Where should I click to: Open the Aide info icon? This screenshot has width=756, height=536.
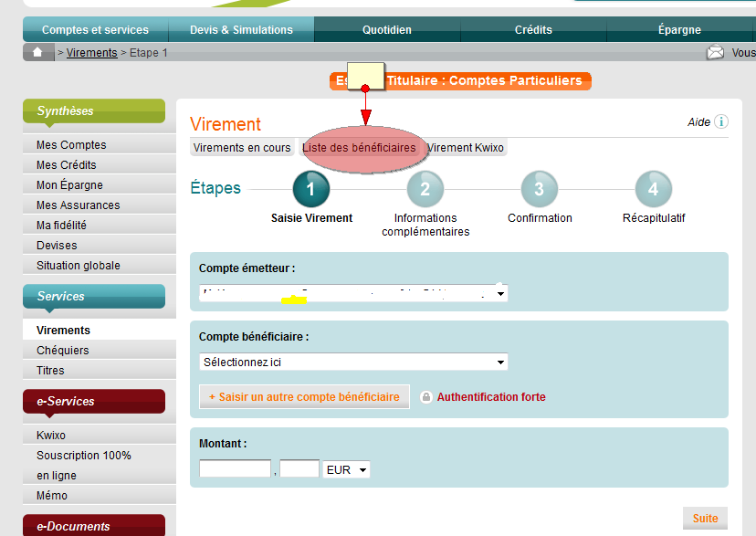(x=721, y=121)
